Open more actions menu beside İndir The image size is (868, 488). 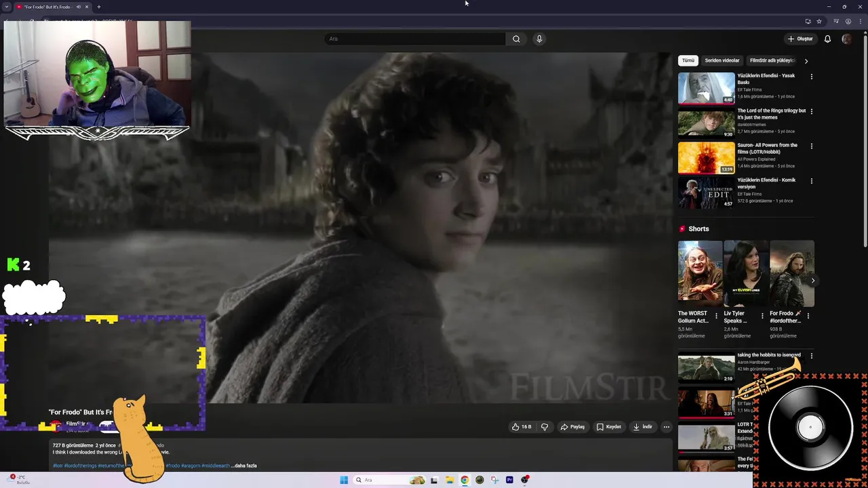pyautogui.click(x=667, y=427)
